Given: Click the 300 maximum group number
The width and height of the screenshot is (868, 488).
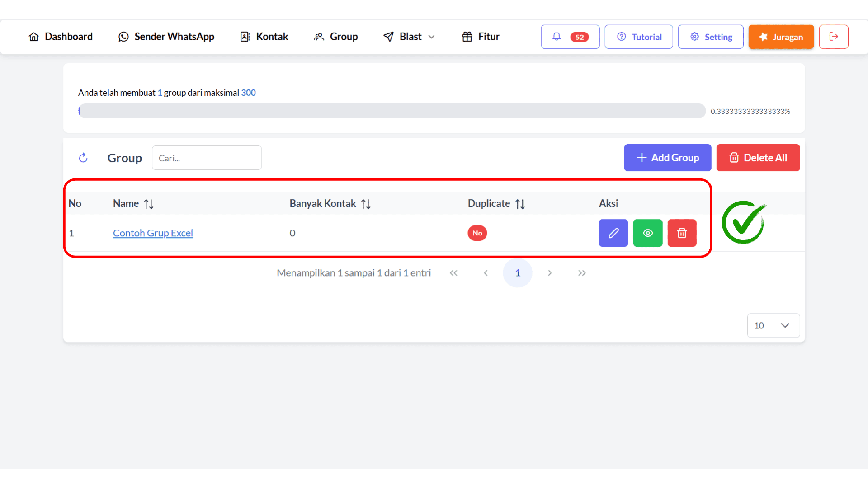Looking at the screenshot, I should point(248,93).
